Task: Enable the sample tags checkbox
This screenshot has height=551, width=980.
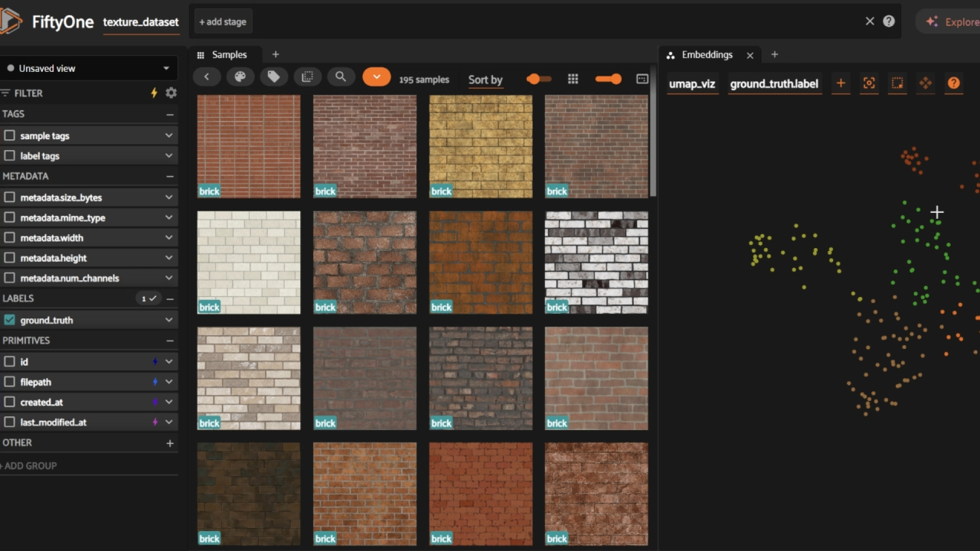Action: [x=10, y=135]
